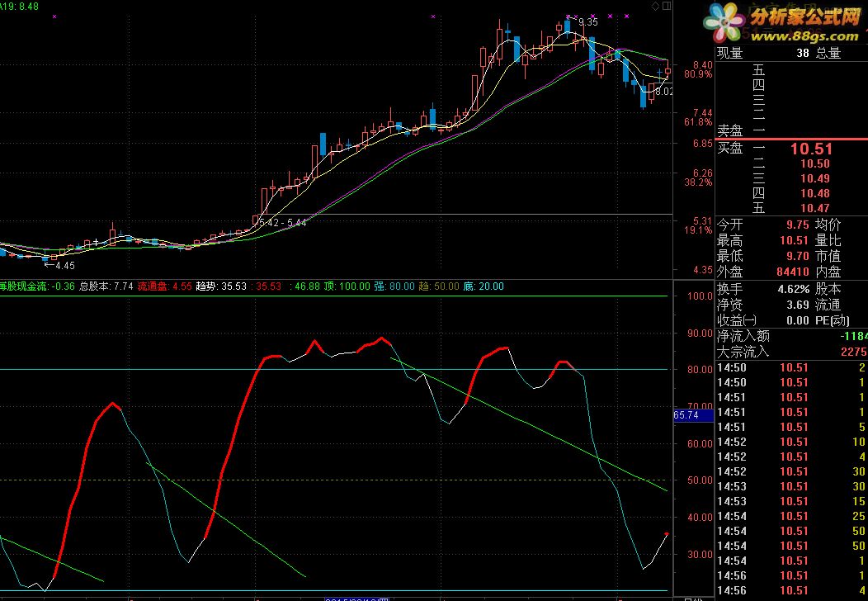Click the 10.47 bid-five price
This screenshot has width=868, height=601.
coord(815,209)
